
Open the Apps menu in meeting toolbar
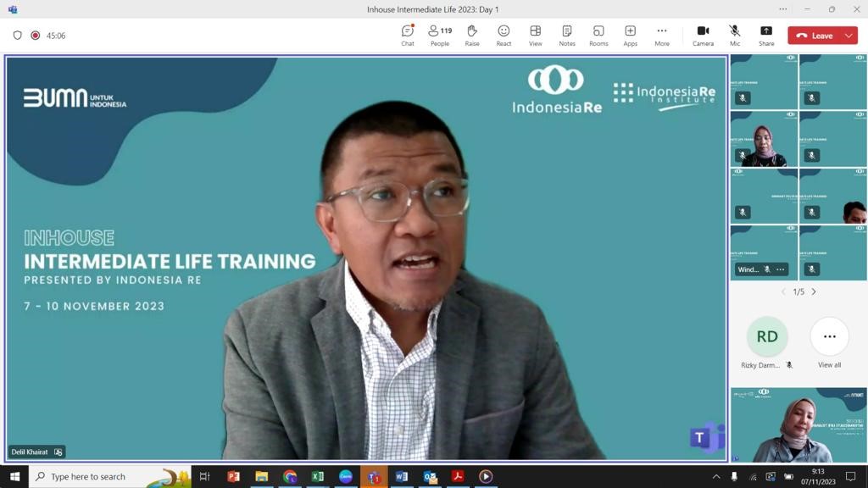tap(630, 36)
